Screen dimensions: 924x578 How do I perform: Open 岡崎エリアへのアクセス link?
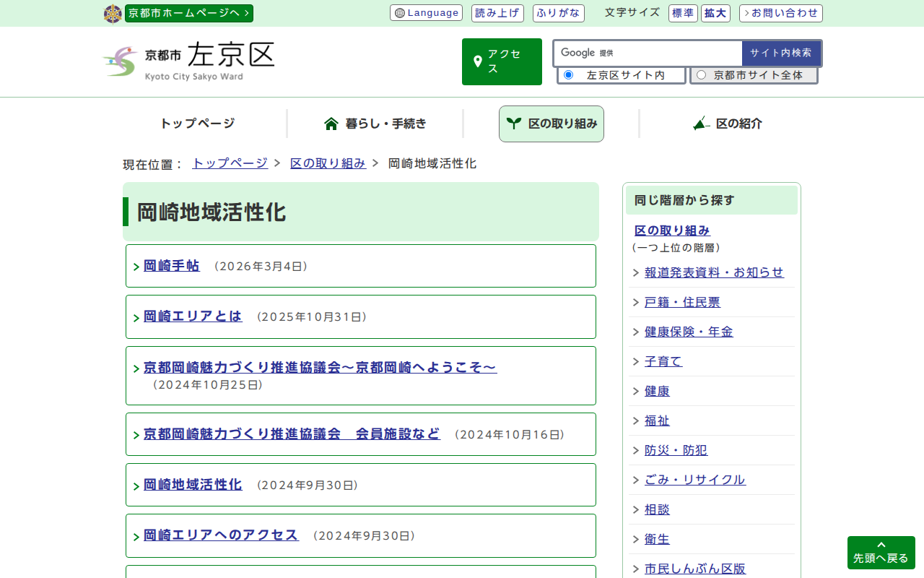221,535
